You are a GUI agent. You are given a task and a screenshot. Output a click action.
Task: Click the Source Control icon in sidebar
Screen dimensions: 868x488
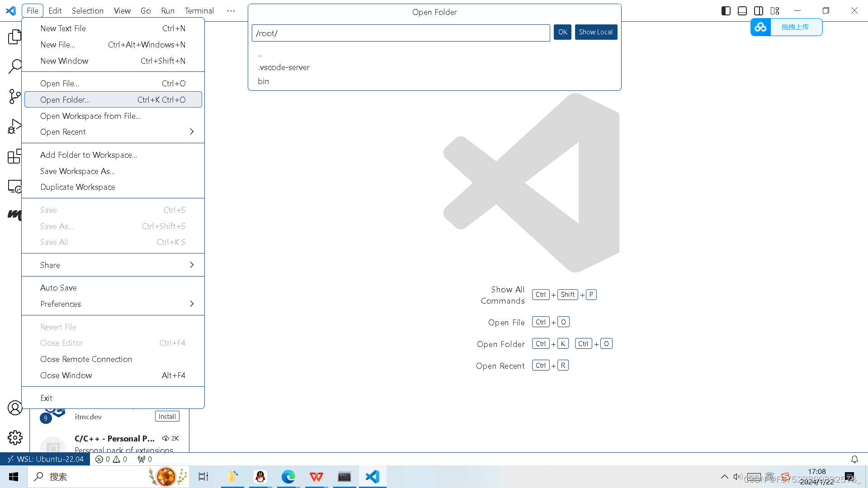pyautogui.click(x=14, y=97)
